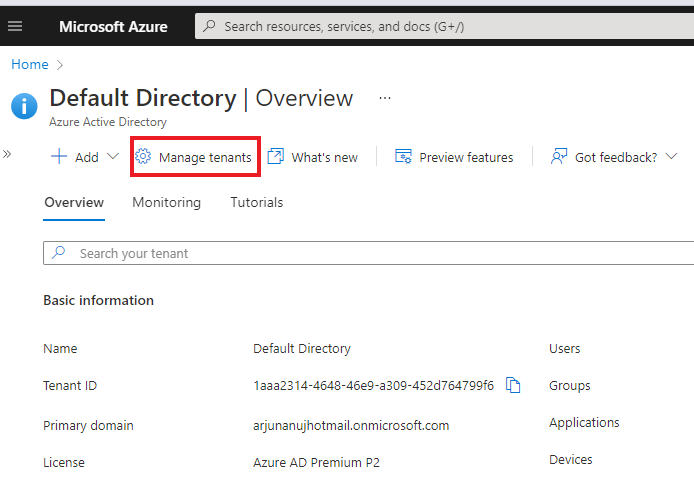Image resolution: width=694 pixels, height=491 pixels.
Task: Focus the Search resources, services, and docs box
Action: (x=444, y=27)
